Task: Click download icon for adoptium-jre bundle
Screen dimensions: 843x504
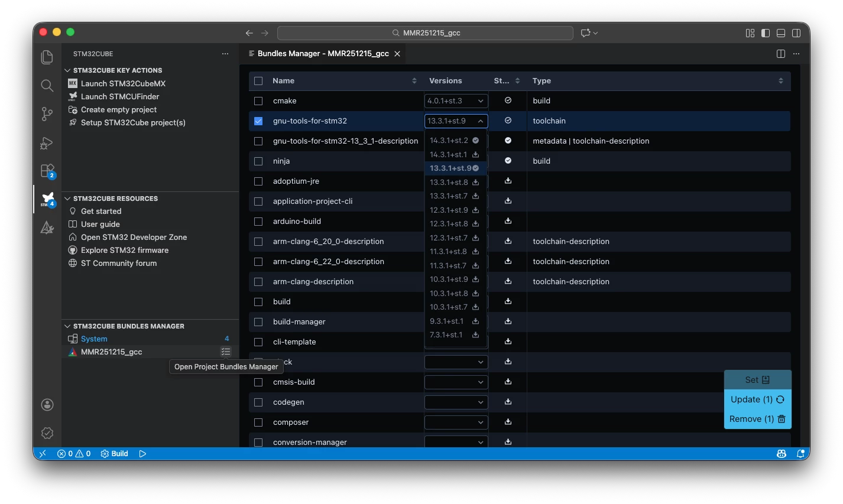Action: [x=508, y=181]
